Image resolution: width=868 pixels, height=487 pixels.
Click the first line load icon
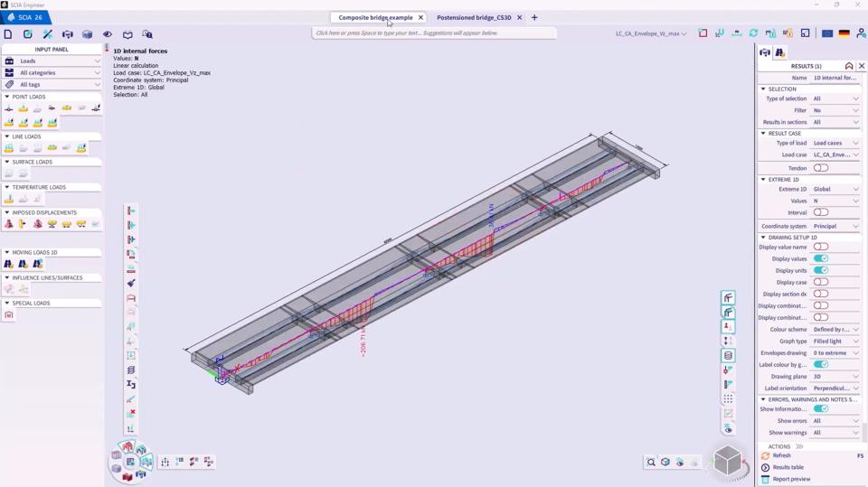point(9,148)
